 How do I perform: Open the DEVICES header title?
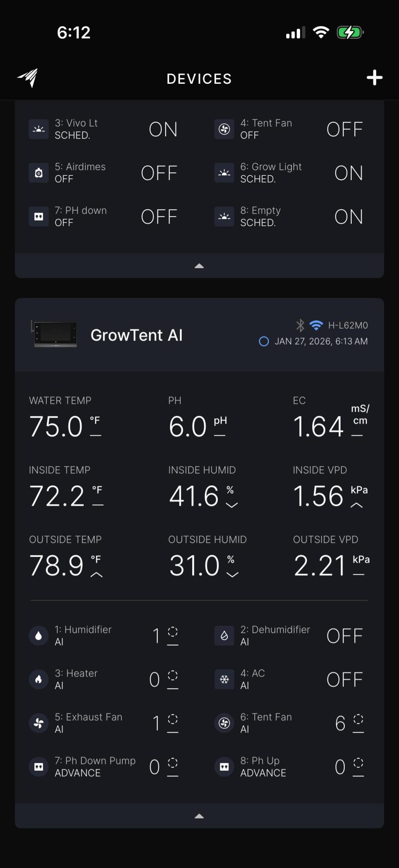pos(199,79)
